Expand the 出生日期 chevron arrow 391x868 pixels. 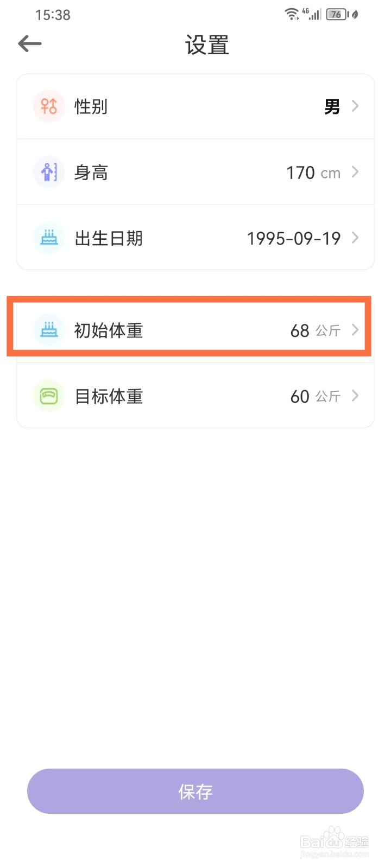pyautogui.click(x=355, y=238)
